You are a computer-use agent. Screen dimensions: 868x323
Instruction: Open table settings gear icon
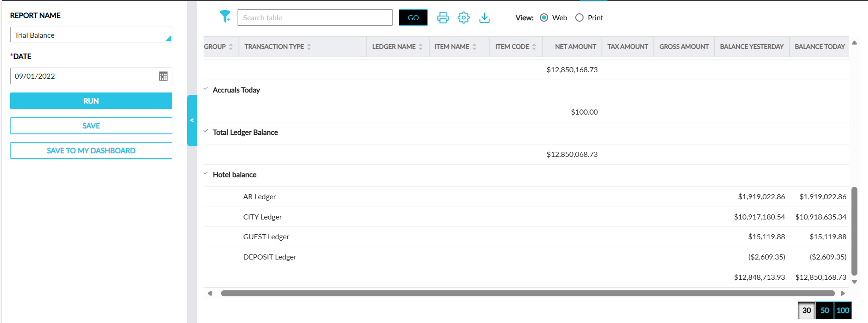click(463, 17)
